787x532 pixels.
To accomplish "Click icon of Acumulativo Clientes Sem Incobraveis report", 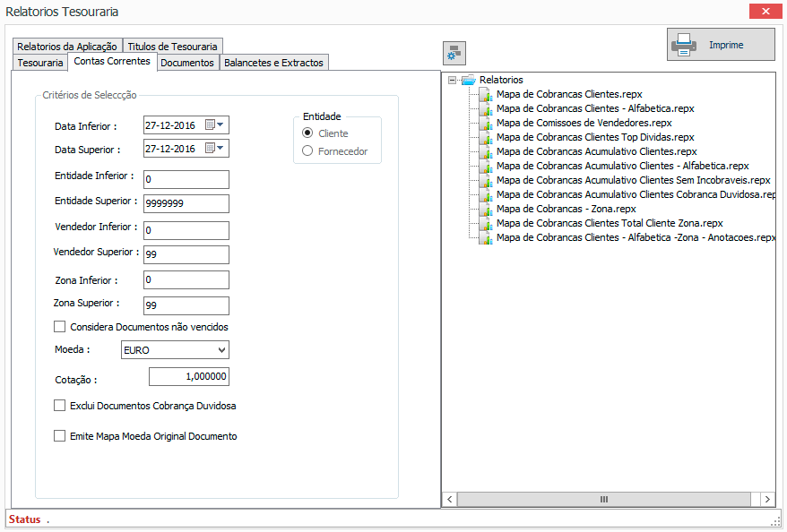I will (485, 181).
